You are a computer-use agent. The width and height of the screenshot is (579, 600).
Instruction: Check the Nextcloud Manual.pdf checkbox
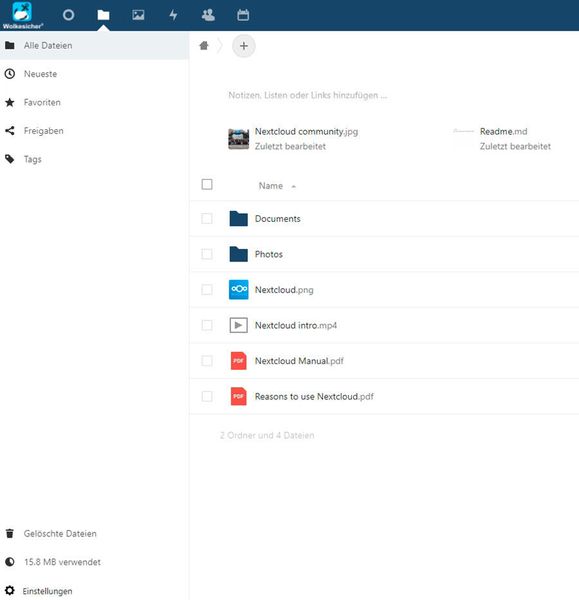point(207,361)
